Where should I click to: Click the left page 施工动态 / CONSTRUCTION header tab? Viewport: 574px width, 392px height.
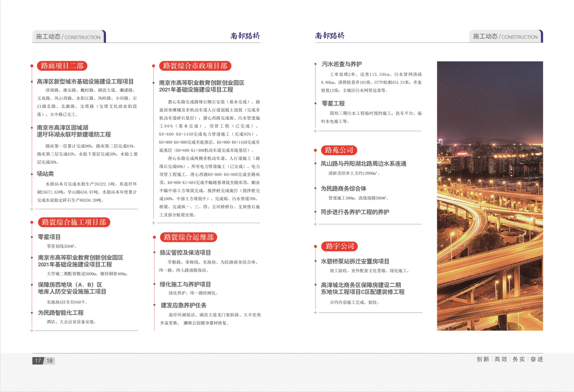69,37
